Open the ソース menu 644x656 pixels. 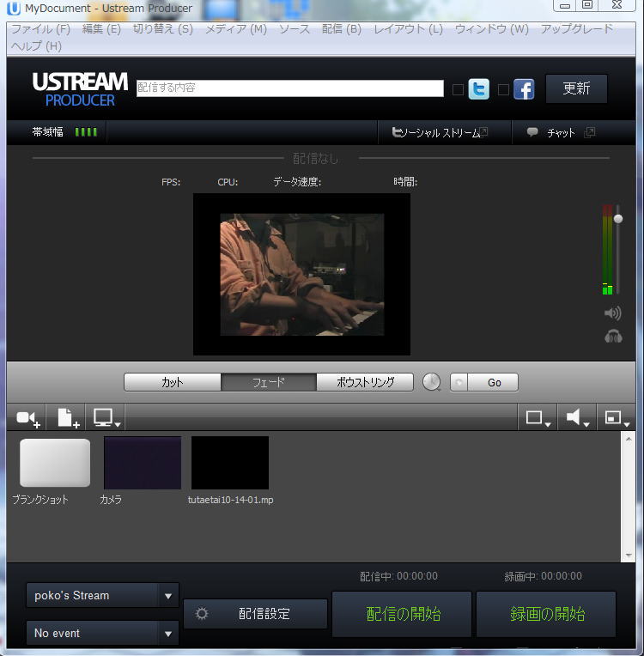[x=295, y=29]
